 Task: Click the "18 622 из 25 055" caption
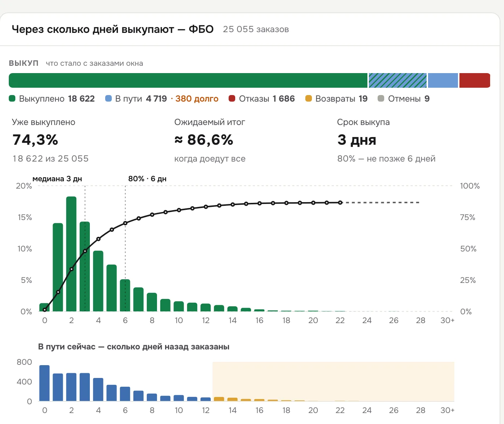tap(50, 159)
